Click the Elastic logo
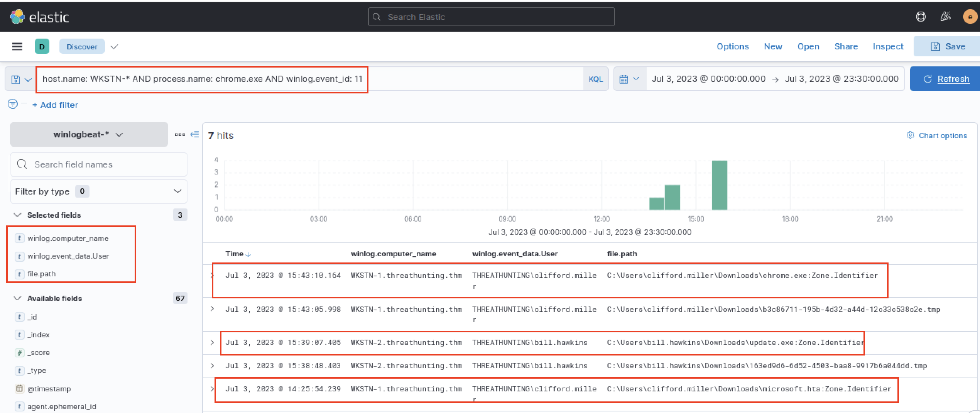The image size is (980, 413). pos(39,17)
